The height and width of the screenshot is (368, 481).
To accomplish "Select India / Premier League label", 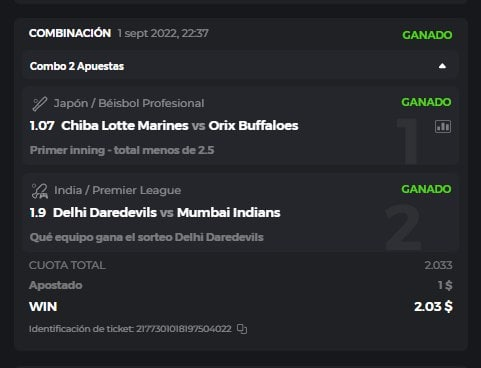I will [x=118, y=190].
